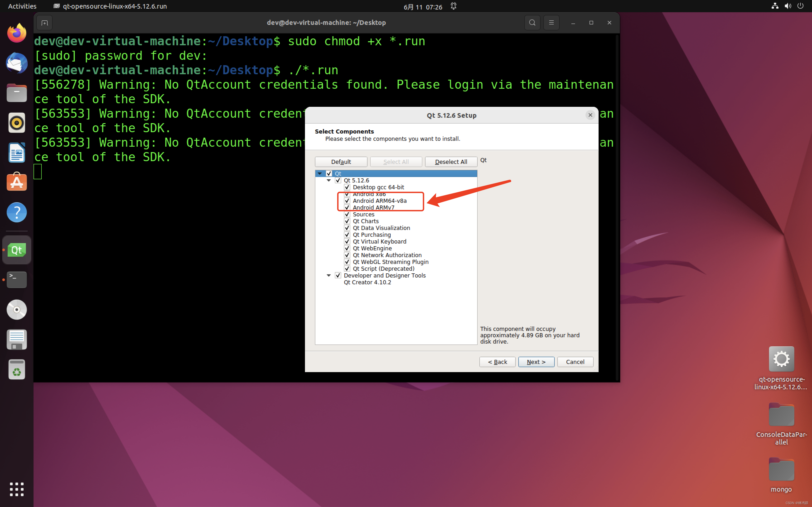This screenshot has width=812, height=507.
Task: Open Show Applications grid
Action: [17, 489]
